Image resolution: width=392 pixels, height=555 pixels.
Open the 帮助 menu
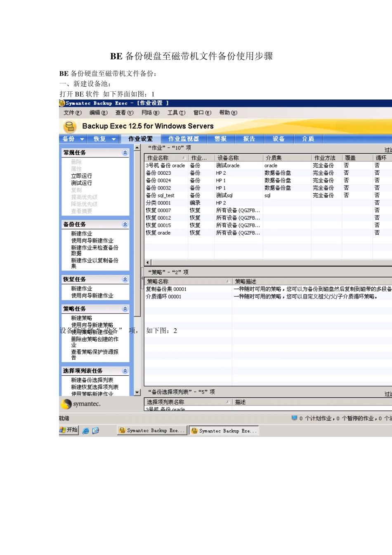(x=228, y=113)
